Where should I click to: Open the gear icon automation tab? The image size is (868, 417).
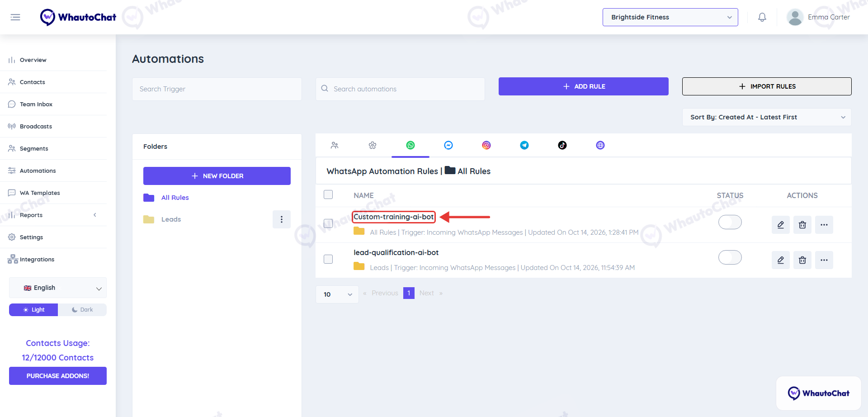click(373, 145)
